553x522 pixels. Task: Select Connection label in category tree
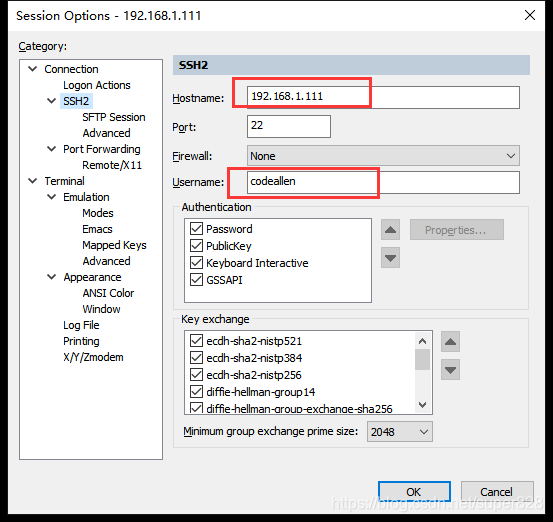point(71,69)
